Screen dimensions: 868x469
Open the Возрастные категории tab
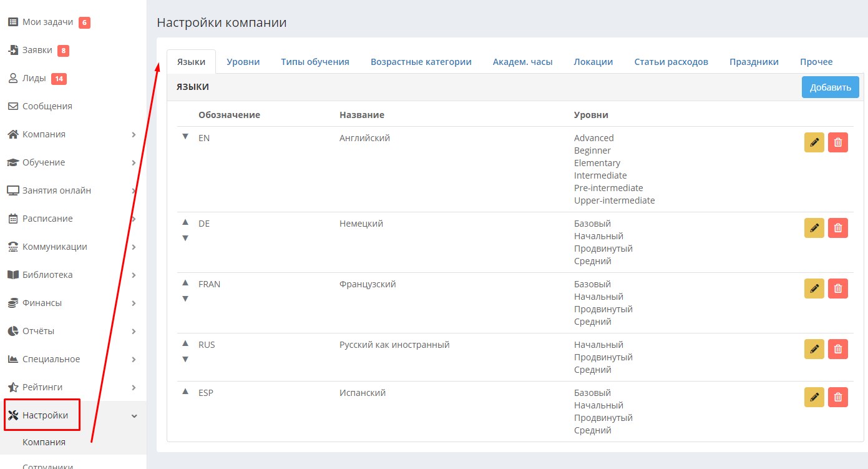point(421,62)
